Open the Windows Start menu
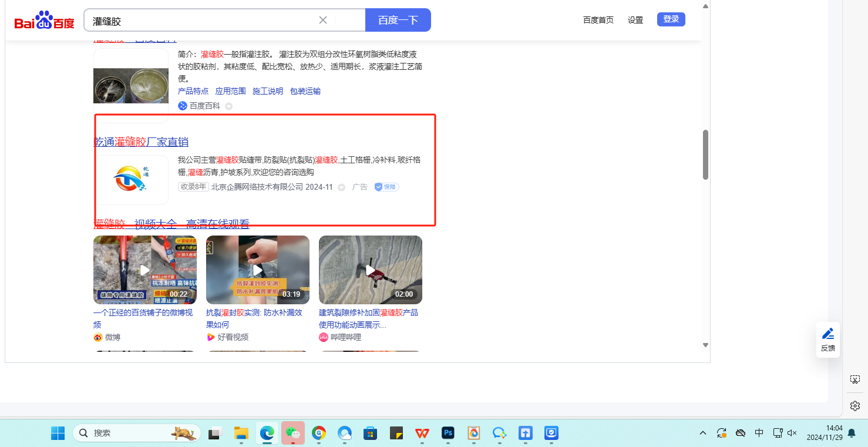Viewport: 868px width, 447px height. [x=58, y=433]
